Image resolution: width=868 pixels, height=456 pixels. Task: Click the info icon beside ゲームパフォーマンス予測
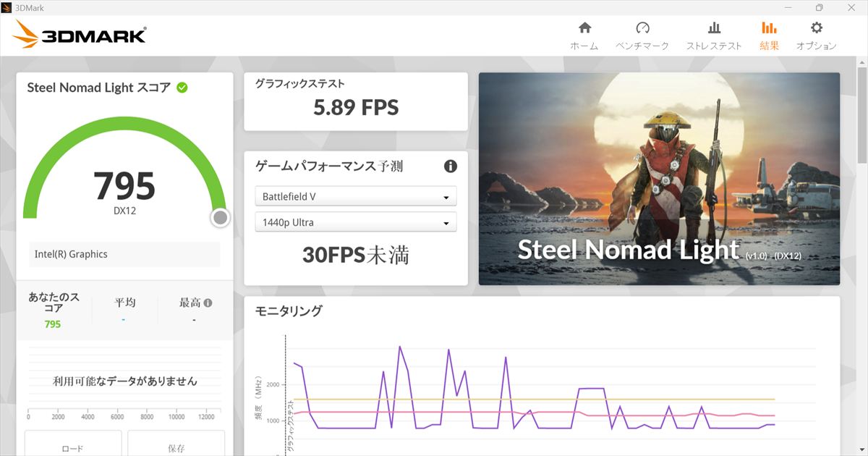pyautogui.click(x=450, y=166)
